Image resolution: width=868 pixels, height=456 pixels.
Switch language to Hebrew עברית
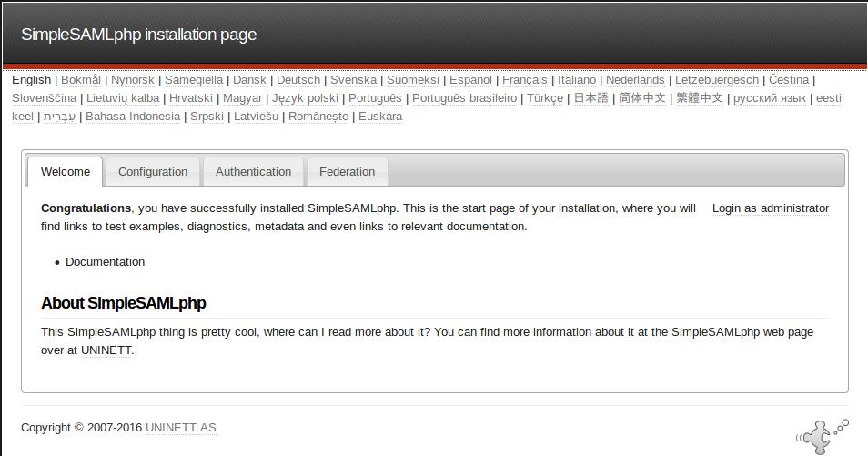[60, 117]
